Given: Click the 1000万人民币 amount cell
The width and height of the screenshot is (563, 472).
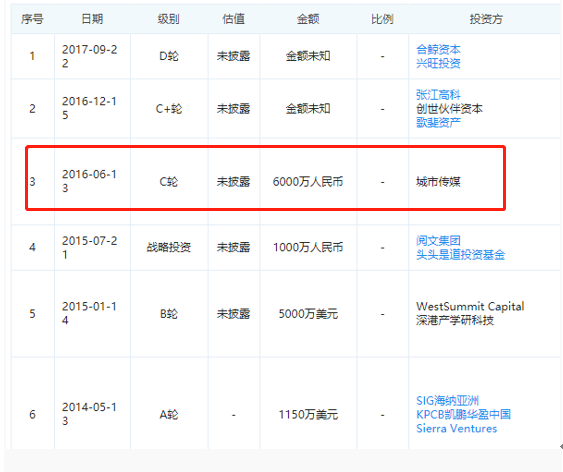Looking at the screenshot, I should coord(308,247).
